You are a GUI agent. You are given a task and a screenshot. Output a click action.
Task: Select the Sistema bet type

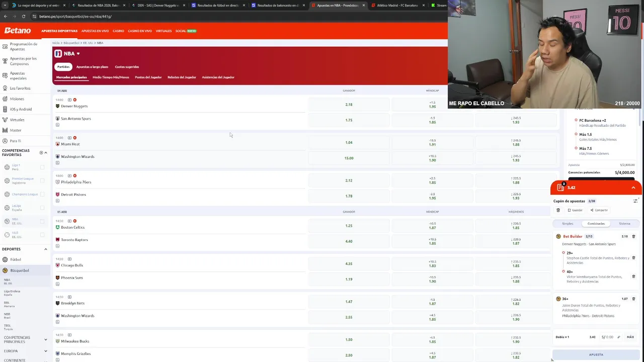pos(624,223)
